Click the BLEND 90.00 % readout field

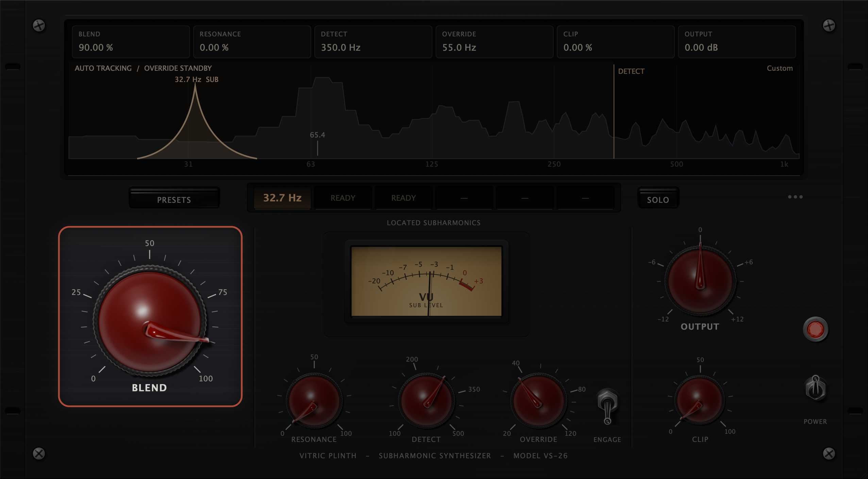[x=131, y=42]
